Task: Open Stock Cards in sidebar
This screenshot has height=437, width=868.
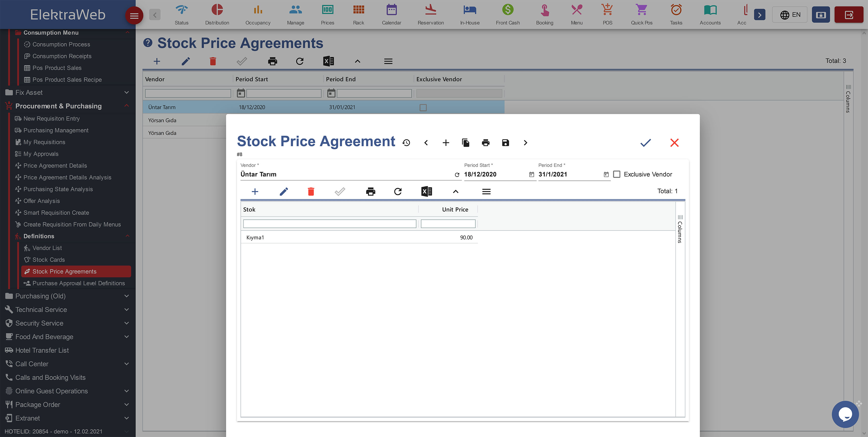Action: 49,260
